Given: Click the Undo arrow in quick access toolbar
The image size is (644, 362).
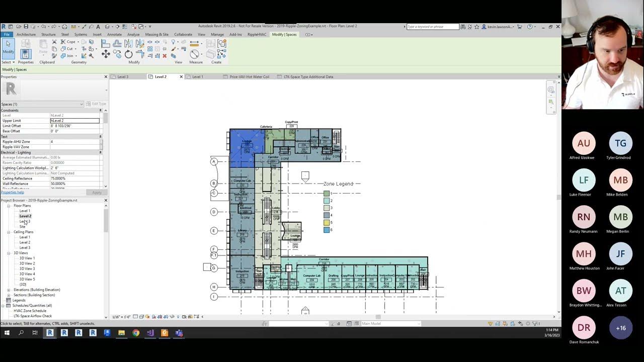Looking at the screenshot, I should (43, 27).
